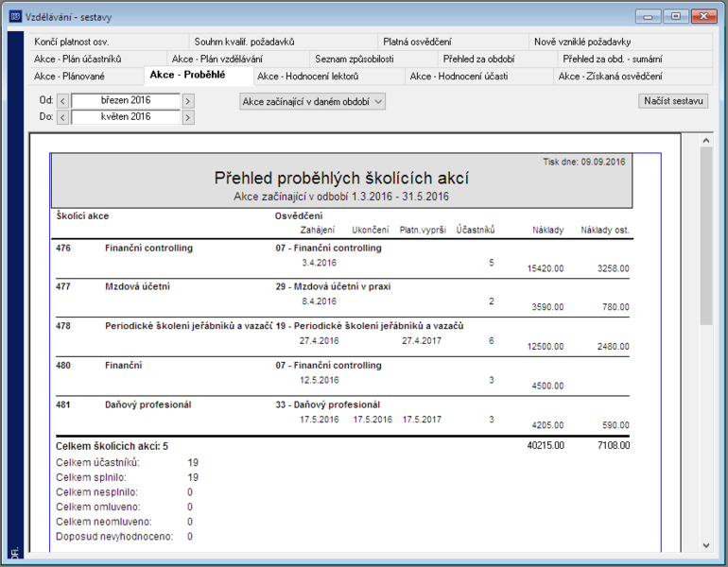
Task: Step the Do month back with left arrow
Action: click(x=62, y=117)
